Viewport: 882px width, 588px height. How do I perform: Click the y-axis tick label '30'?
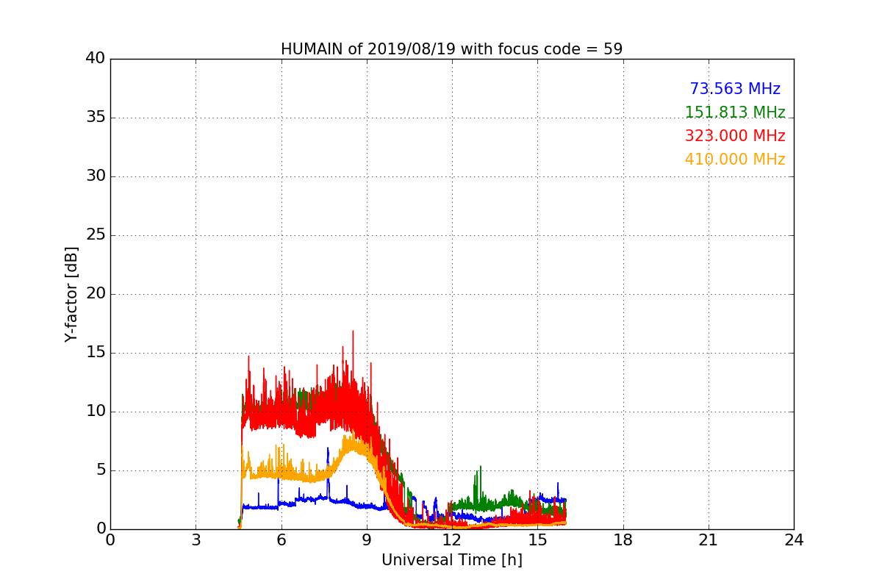click(x=96, y=176)
